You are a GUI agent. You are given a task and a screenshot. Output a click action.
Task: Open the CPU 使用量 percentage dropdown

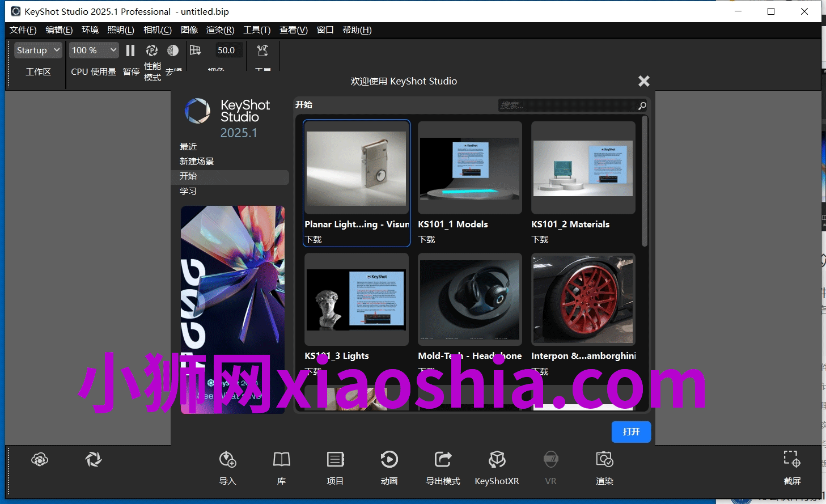[x=94, y=50]
